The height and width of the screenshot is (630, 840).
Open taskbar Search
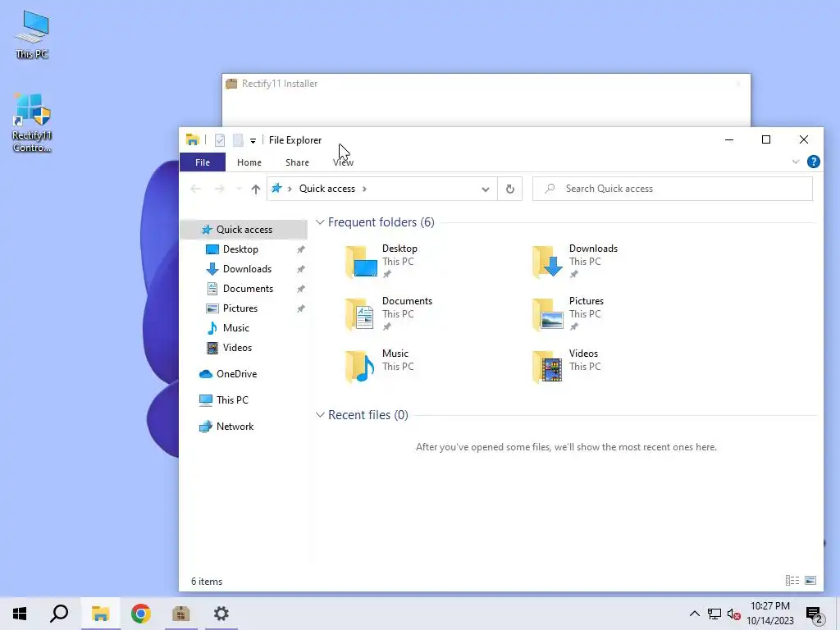[x=59, y=614]
